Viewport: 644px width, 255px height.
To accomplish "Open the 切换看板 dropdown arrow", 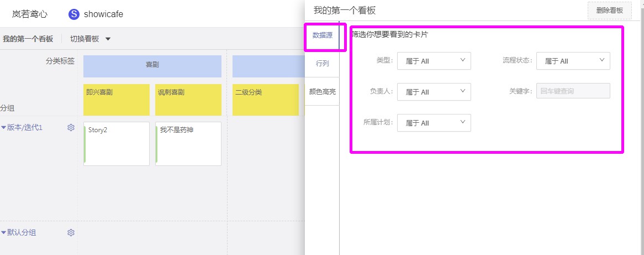I will [x=108, y=39].
